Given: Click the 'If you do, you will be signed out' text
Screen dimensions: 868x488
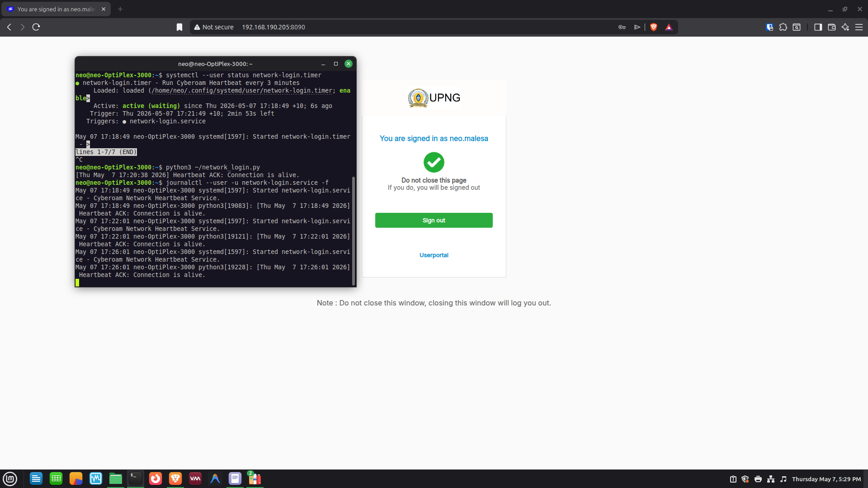Looking at the screenshot, I should click(x=434, y=188).
